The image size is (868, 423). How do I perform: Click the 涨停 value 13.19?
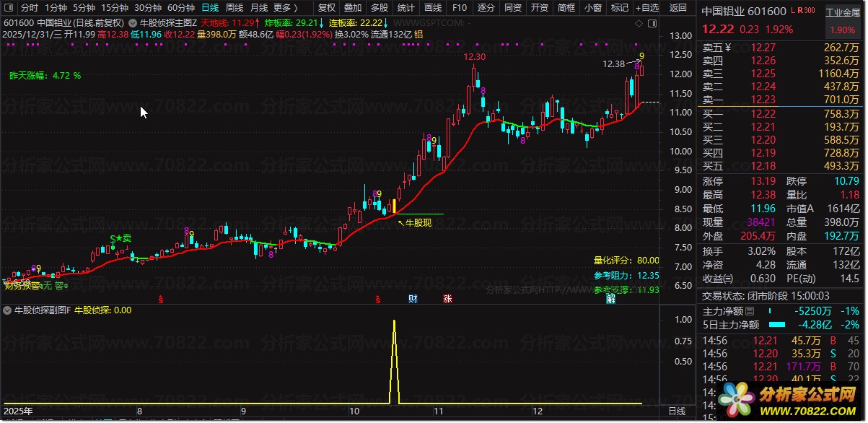click(763, 181)
